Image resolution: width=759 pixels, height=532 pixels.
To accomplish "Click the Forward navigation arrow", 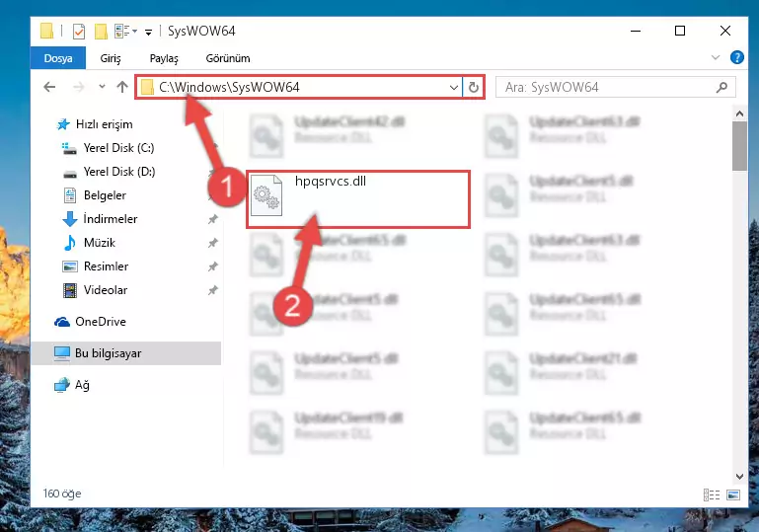I will [x=78, y=87].
